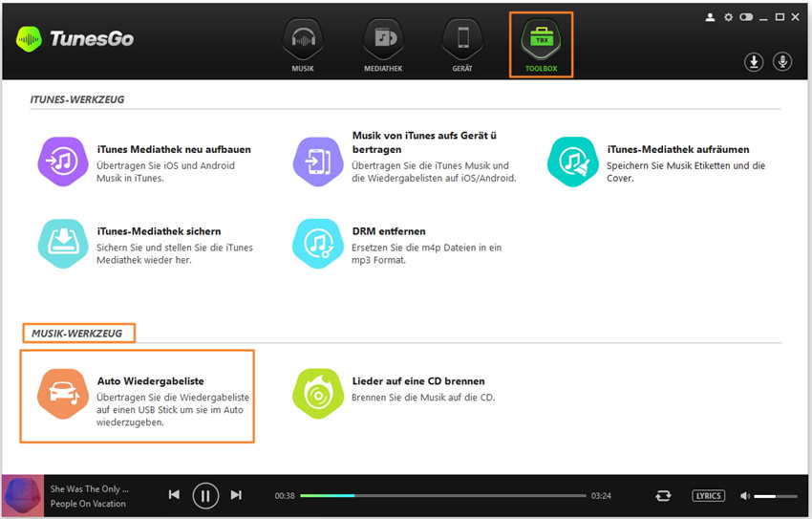Viewport: 812px width, 519px height.
Task: Skip to the previous track
Action: tap(174, 495)
